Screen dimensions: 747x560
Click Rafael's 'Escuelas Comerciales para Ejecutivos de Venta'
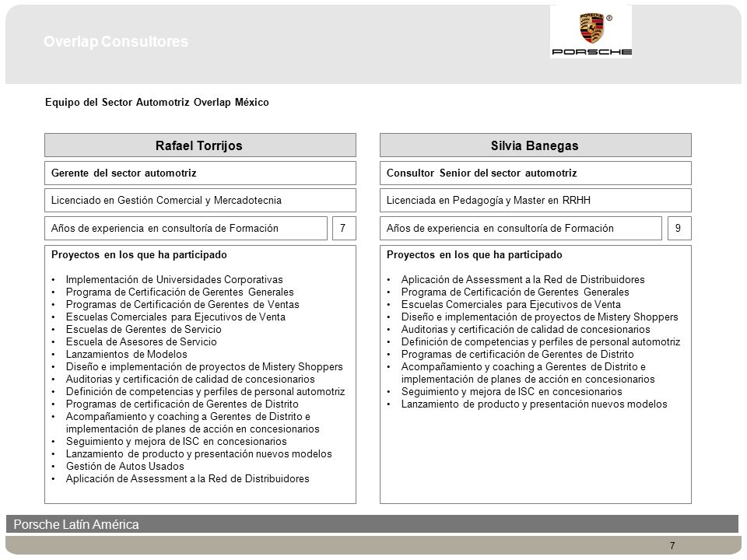[x=175, y=317]
